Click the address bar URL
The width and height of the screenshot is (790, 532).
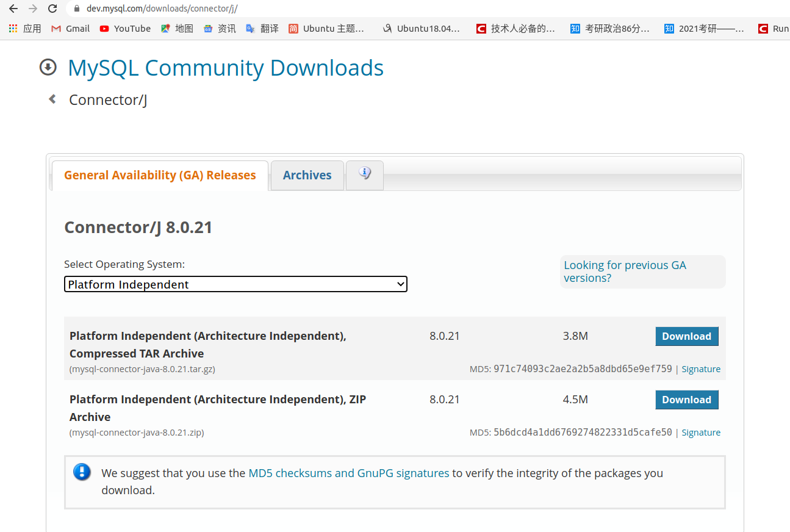click(162, 9)
